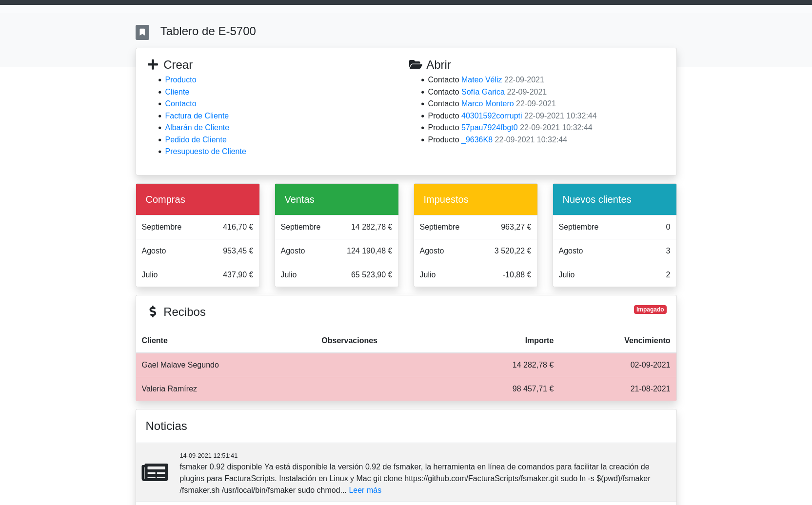
Task: Click the due date 02-09-2021
Action: (x=650, y=365)
